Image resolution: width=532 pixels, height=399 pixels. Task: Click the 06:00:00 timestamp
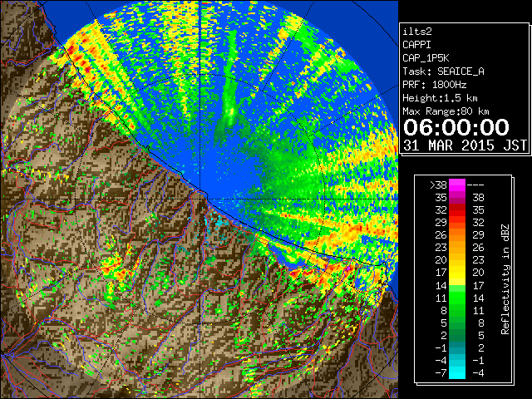pyautogui.click(x=456, y=127)
